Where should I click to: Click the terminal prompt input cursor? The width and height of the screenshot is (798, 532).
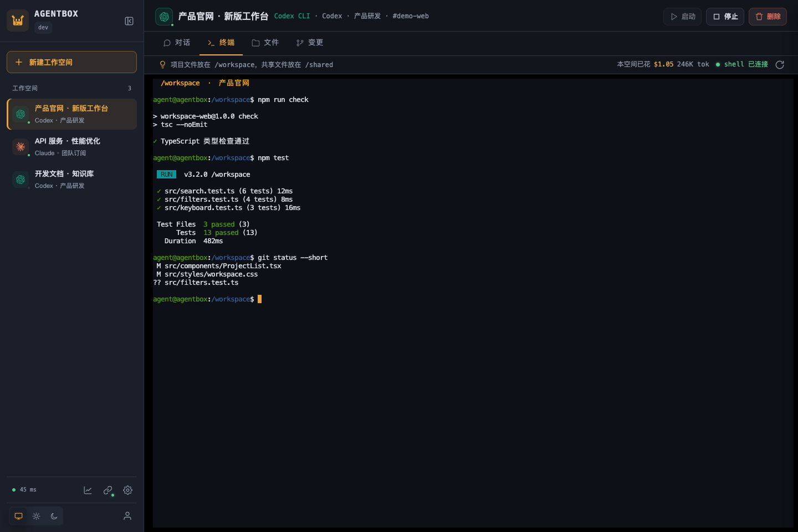(259, 299)
